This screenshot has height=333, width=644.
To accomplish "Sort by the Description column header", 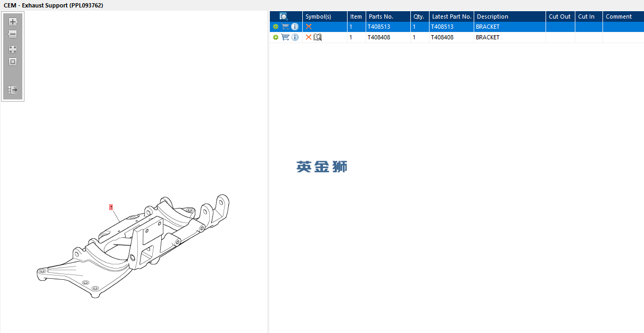I will (x=509, y=16).
